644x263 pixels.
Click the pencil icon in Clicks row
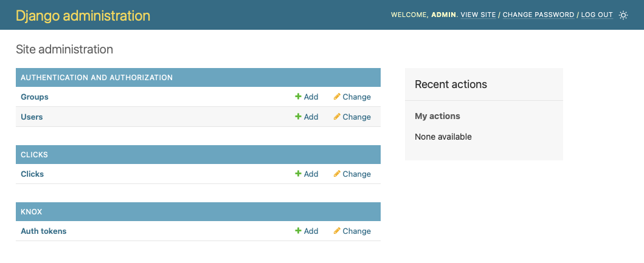pos(337,174)
